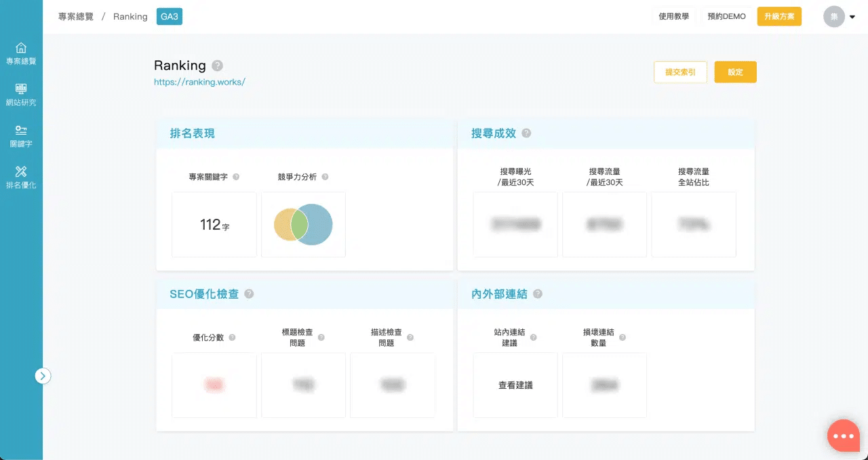The width and height of the screenshot is (868, 460).
Task: Click 查看建議 for internal link suggestions
Action: 515,385
